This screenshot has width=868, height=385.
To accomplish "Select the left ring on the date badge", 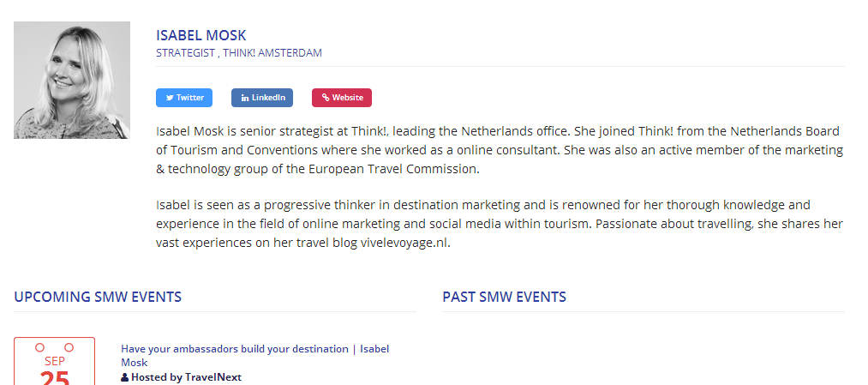I will pos(40,348).
